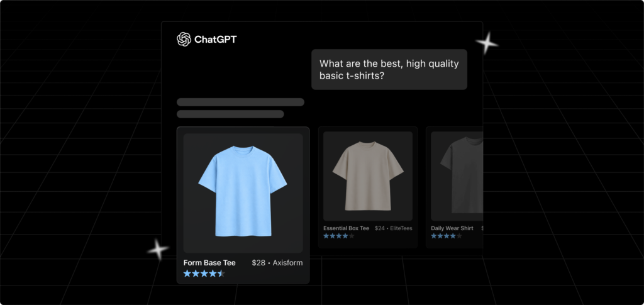Image resolution: width=644 pixels, height=305 pixels.
Task: Click the Form Base Tee product title
Action: click(x=209, y=263)
